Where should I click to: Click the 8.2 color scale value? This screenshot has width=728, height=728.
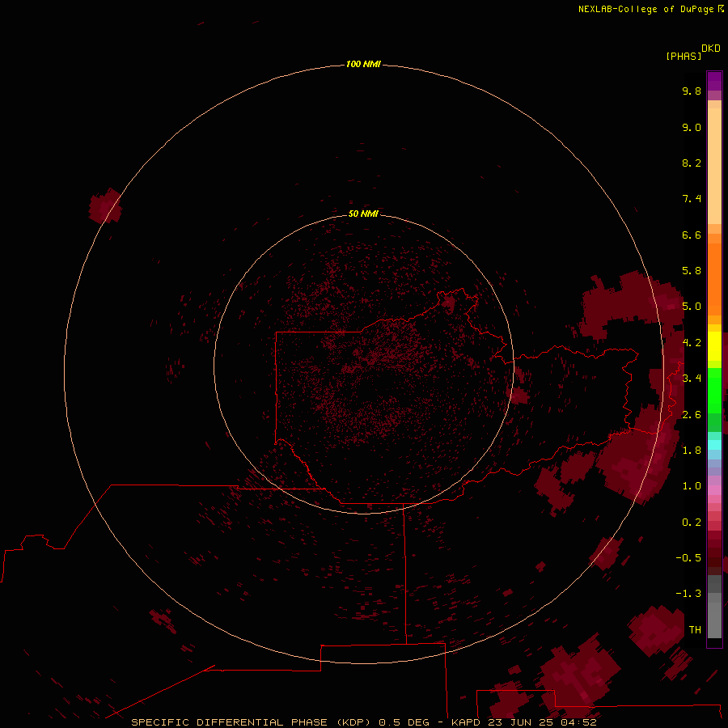point(692,163)
